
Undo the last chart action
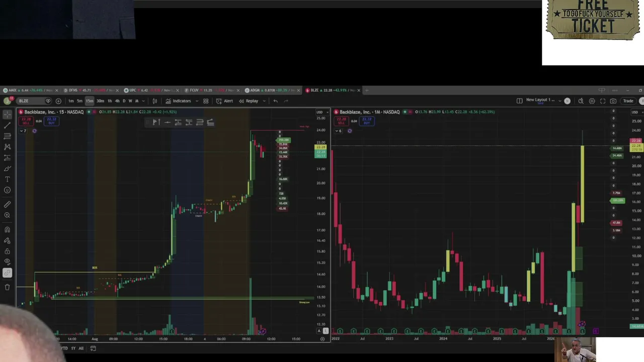(x=275, y=101)
